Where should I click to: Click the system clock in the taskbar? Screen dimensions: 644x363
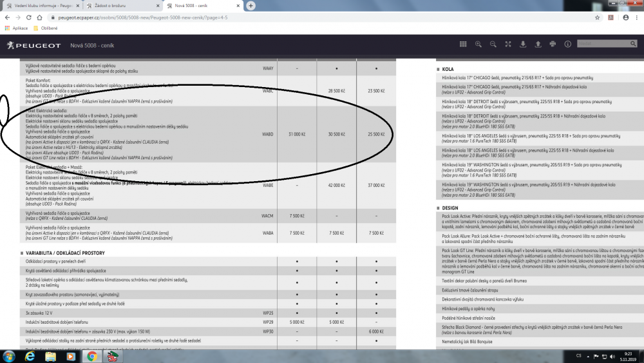tap(628, 357)
